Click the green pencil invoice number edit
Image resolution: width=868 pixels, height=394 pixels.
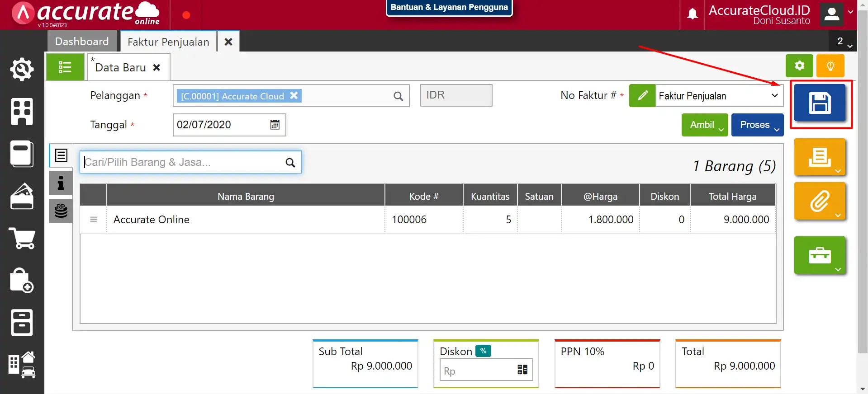[x=642, y=96]
